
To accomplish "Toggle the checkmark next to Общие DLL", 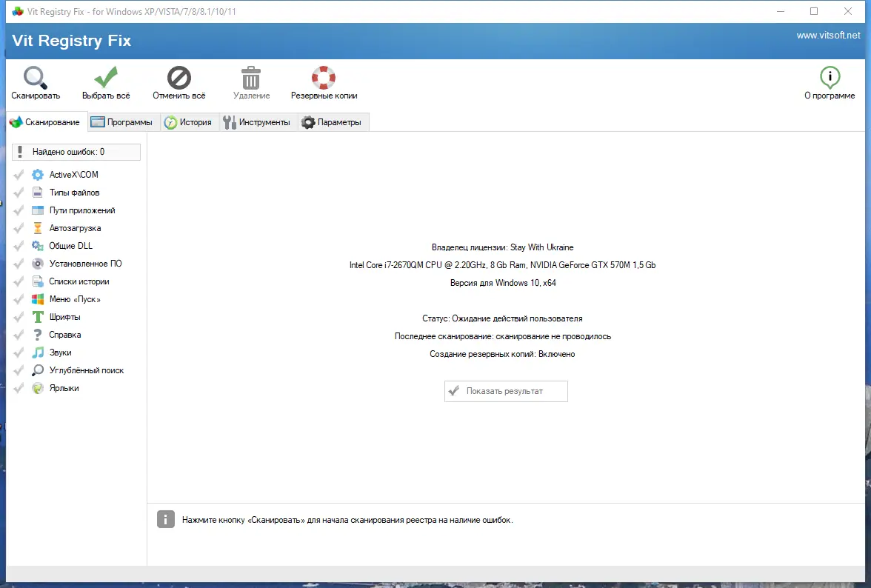I will pyautogui.click(x=18, y=245).
